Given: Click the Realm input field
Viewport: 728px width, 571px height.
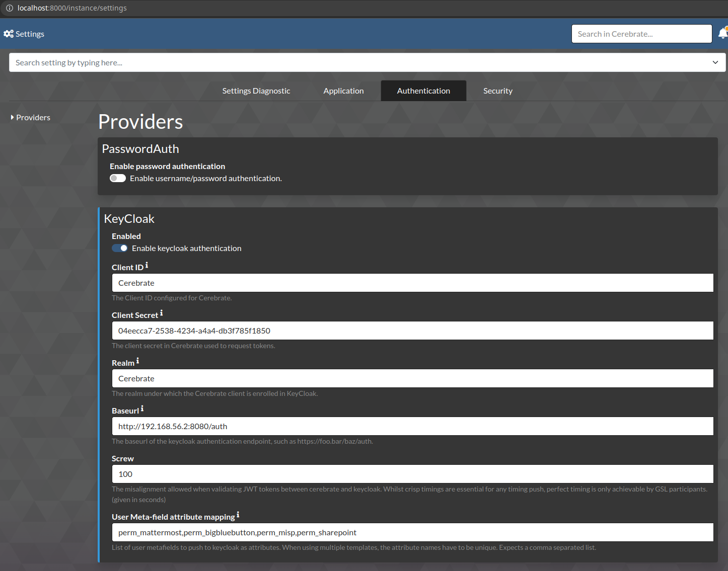Looking at the screenshot, I should (x=412, y=378).
